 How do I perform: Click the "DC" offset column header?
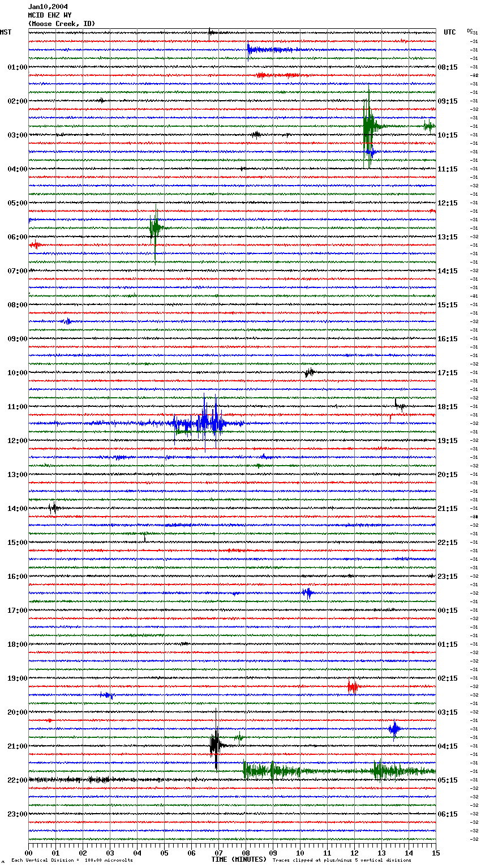[470, 31]
